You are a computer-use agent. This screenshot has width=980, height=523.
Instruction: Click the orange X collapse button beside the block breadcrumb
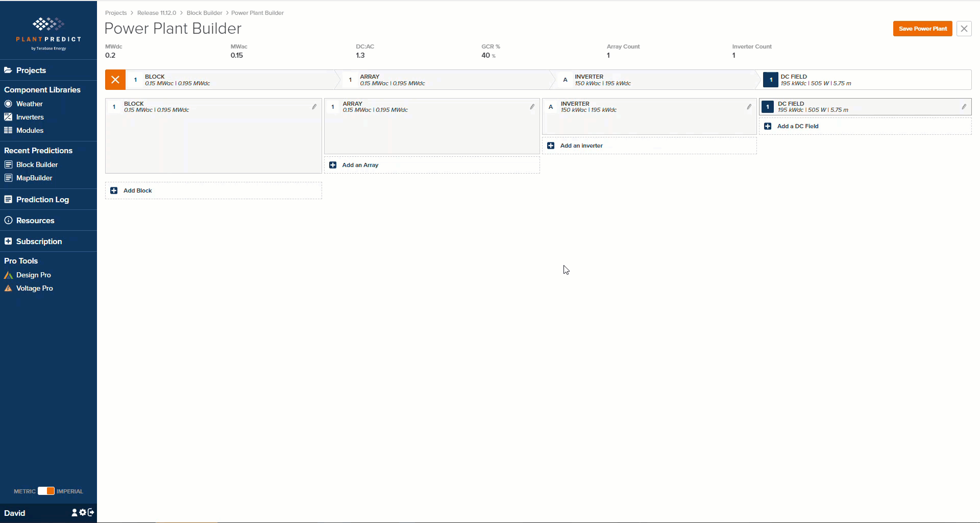click(x=115, y=80)
